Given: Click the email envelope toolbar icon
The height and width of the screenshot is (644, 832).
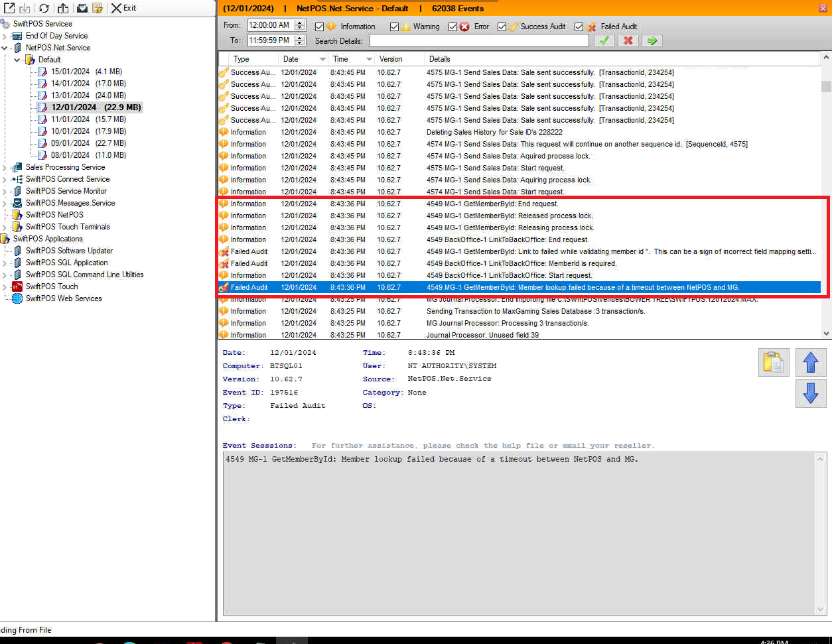Looking at the screenshot, I should (82, 8).
